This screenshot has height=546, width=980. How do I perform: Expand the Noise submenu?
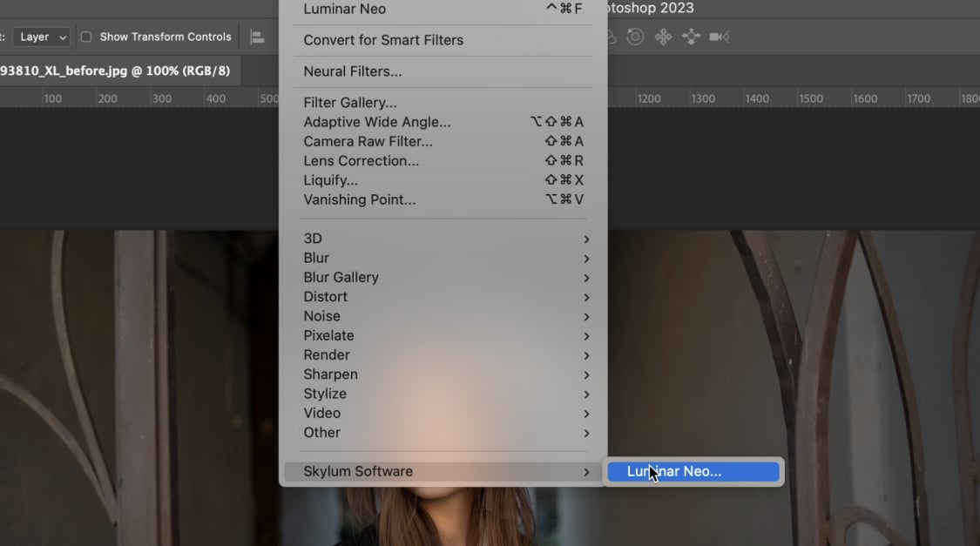click(x=443, y=316)
